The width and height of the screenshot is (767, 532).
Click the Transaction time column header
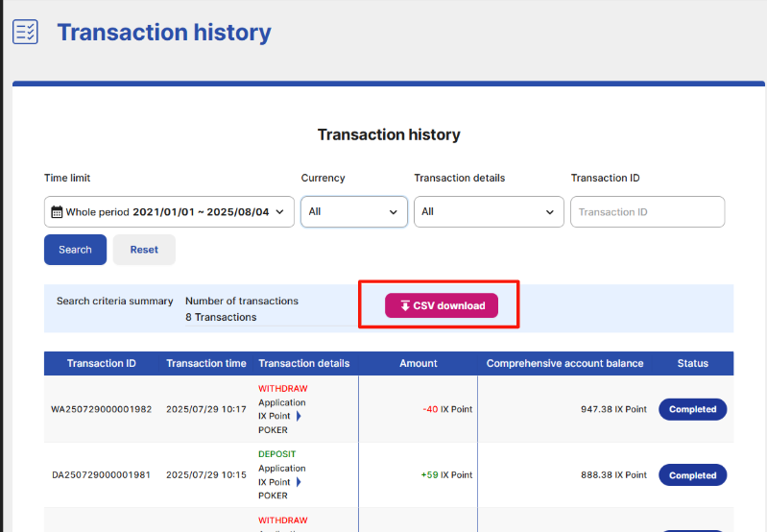(x=206, y=363)
